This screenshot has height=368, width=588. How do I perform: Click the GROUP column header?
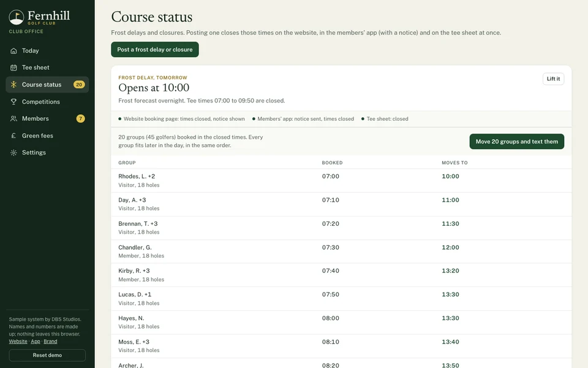point(127,163)
